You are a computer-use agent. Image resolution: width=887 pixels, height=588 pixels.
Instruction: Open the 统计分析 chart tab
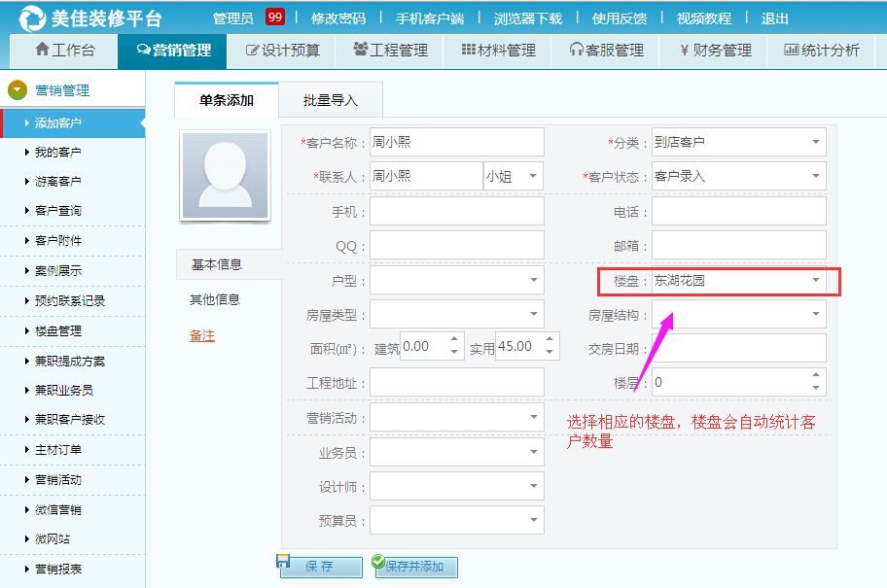click(x=822, y=50)
